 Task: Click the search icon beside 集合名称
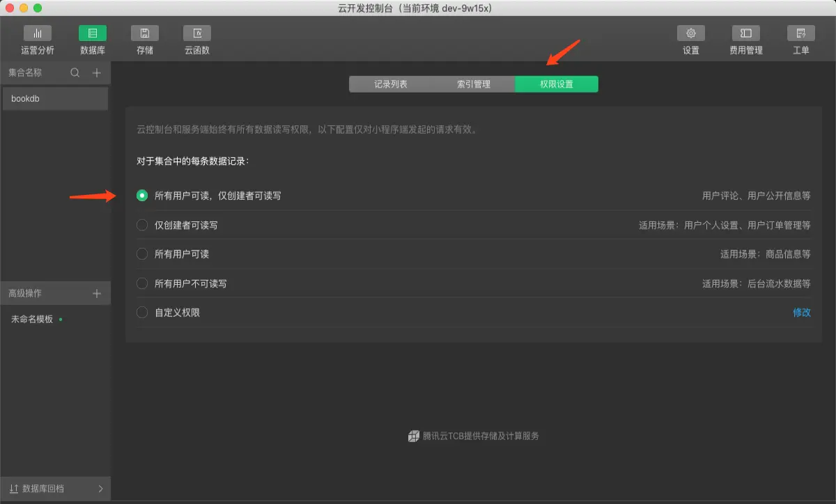point(75,72)
